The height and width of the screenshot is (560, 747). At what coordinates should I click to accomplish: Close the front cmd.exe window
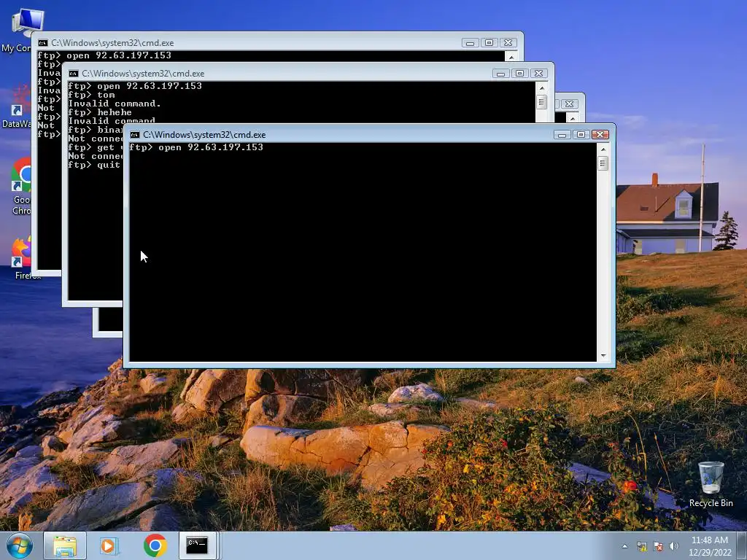[600, 135]
